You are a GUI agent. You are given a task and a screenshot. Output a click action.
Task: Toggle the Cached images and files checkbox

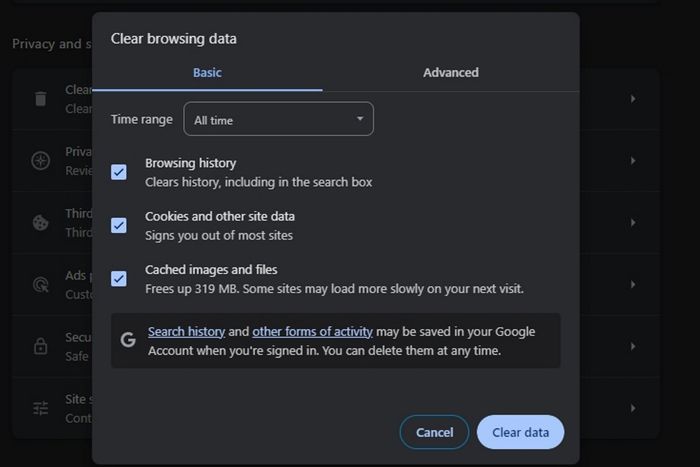tap(119, 279)
